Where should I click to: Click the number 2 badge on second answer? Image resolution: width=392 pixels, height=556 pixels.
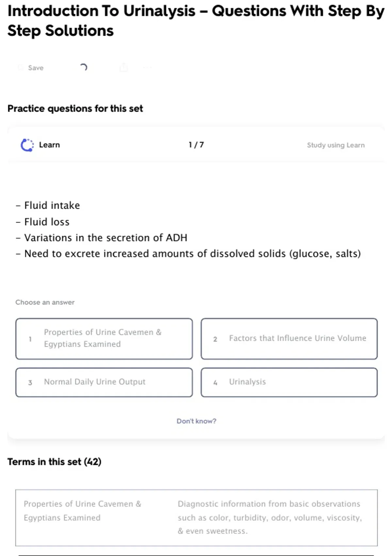click(215, 339)
